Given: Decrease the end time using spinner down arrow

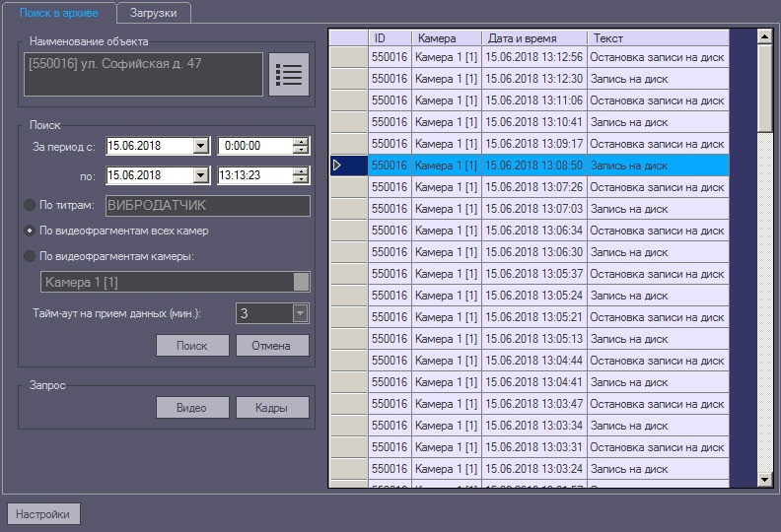Looking at the screenshot, I should tap(301, 180).
